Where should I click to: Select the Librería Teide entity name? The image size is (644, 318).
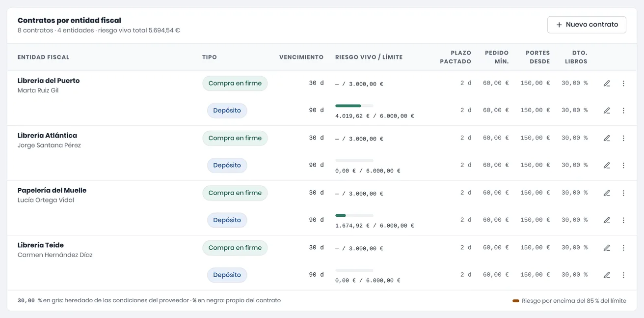41,245
